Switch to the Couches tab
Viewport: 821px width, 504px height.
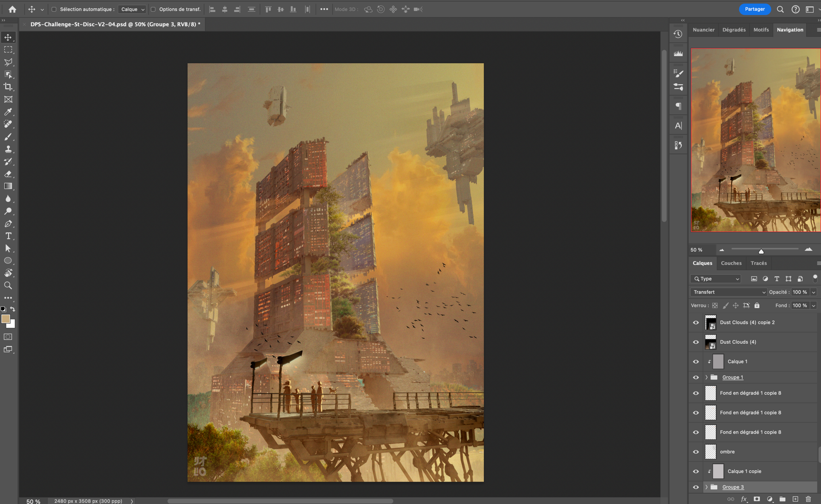(731, 263)
